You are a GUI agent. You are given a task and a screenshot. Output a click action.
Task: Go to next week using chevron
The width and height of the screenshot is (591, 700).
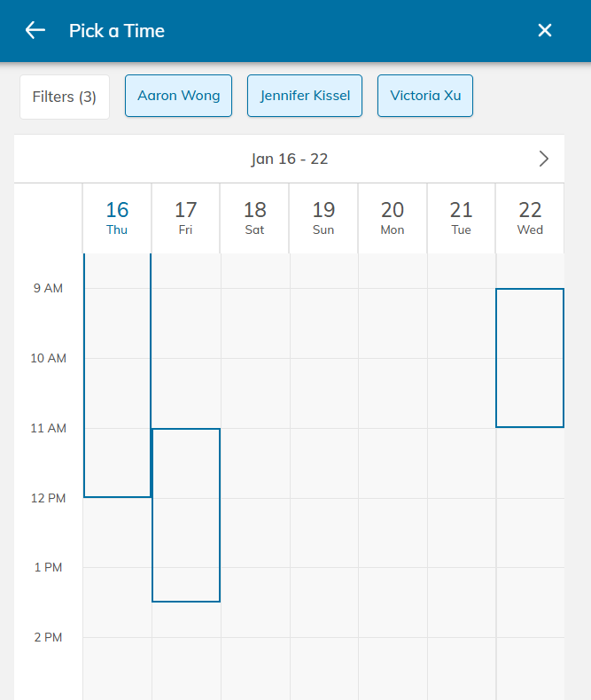pyautogui.click(x=544, y=159)
